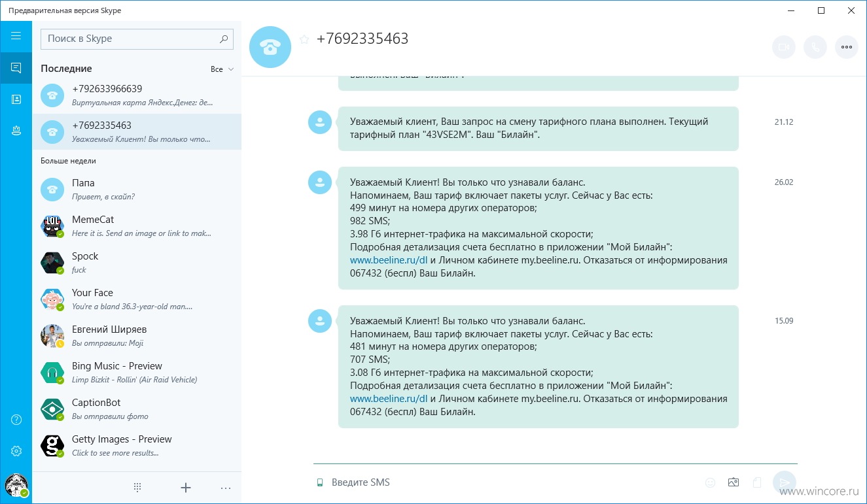The width and height of the screenshot is (867, 504).
Task: Click the 21.12 message date
Action: 783,122
